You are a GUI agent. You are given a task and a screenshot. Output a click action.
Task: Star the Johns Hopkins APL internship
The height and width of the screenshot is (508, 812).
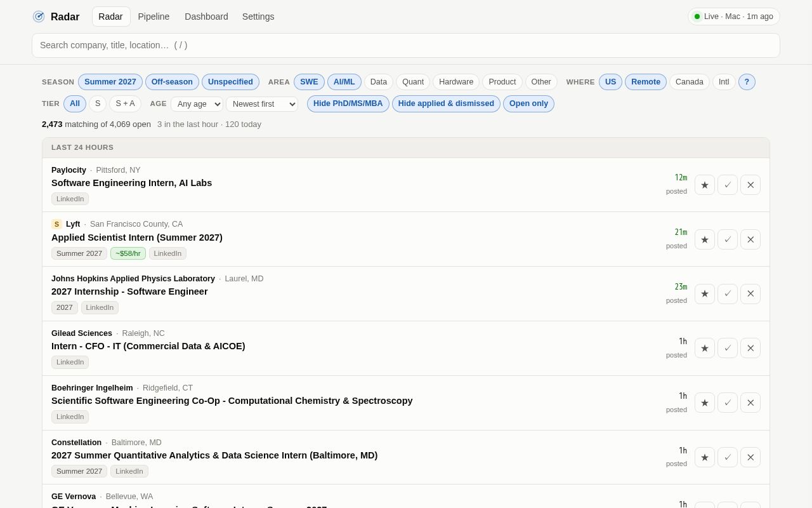[x=705, y=294]
